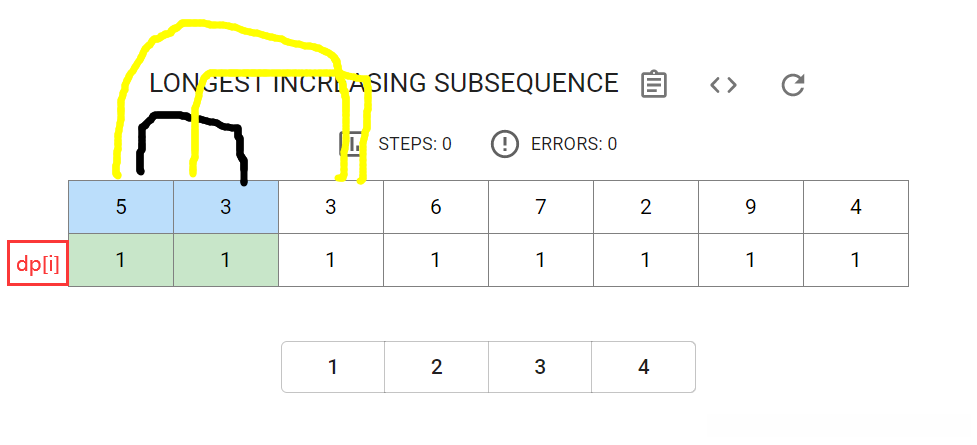Image resolution: width=977 pixels, height=445 pixels.
Task: Click the steps chart icon
Action: (352, 144)
